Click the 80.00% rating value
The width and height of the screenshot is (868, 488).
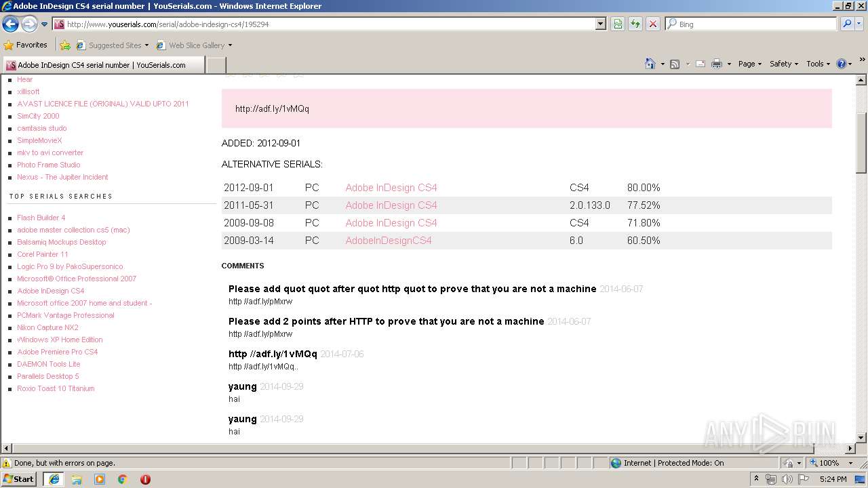[x=644, y=188]
